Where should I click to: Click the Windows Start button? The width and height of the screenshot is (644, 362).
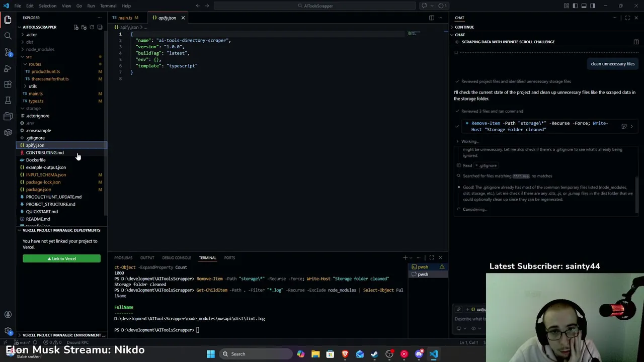211,354
